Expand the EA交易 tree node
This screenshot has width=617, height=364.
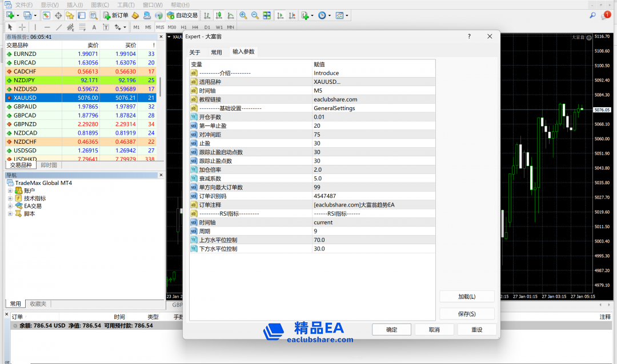[10, 206]
